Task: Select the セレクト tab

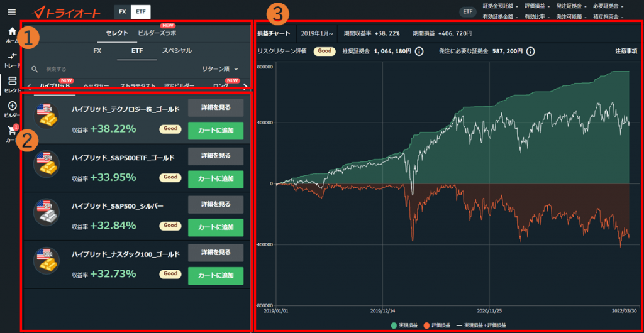Action: [117, 33]
